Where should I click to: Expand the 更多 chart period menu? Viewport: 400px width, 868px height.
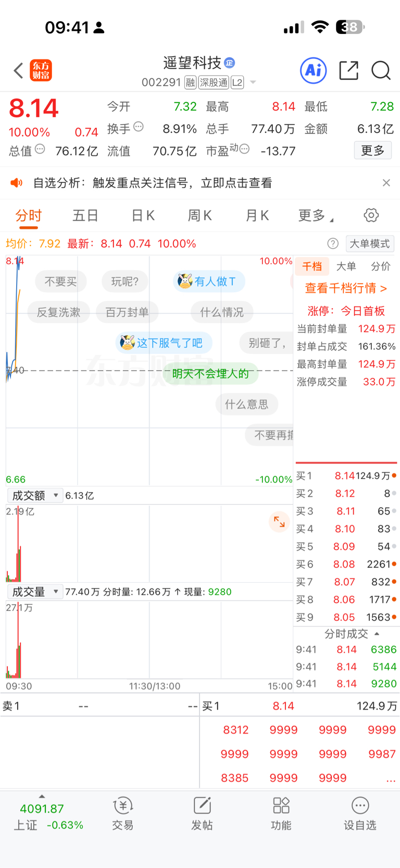point(316,216)
